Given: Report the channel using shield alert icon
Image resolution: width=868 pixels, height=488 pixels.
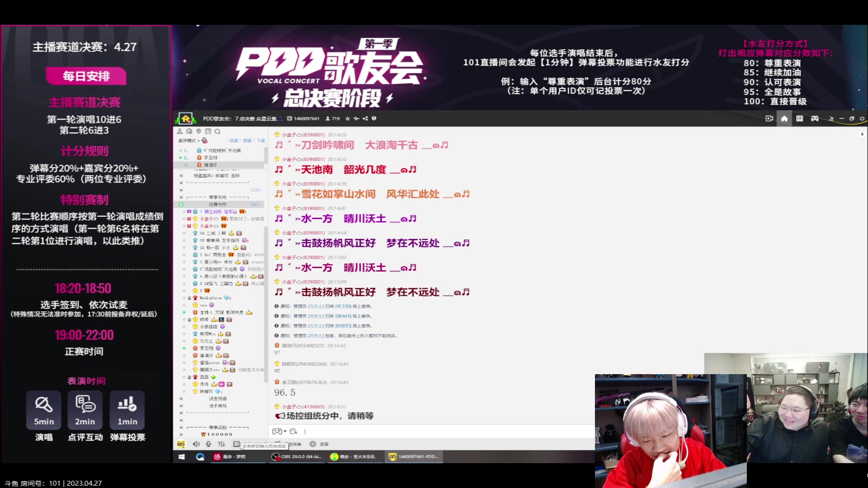Looking at the screenshot, I should point(374,118).
